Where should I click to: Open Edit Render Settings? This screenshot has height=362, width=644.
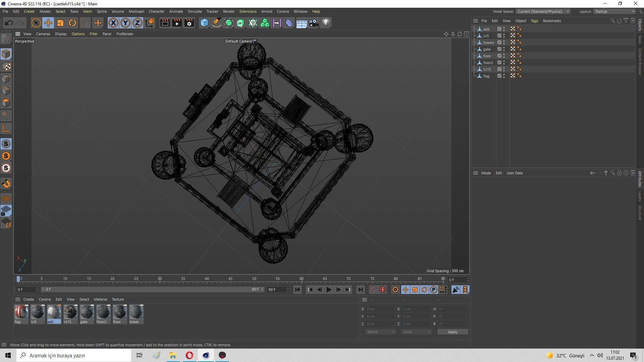(189, 23)
